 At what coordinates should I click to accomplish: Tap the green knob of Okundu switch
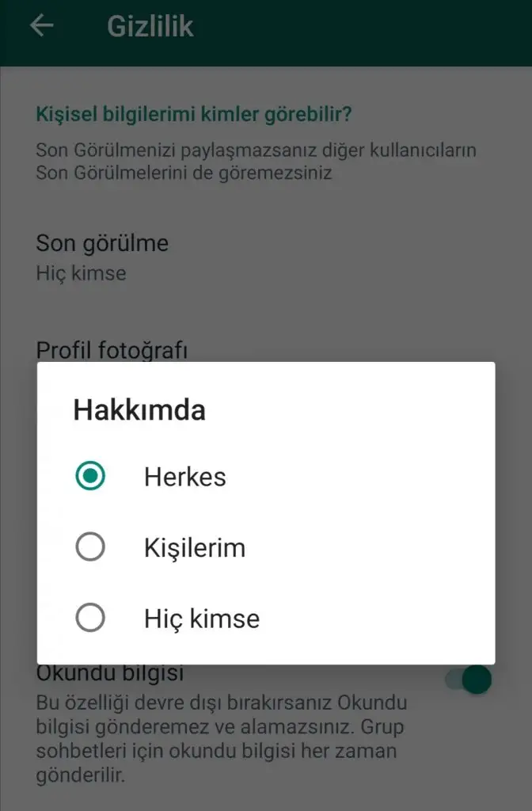click(477, 679)
